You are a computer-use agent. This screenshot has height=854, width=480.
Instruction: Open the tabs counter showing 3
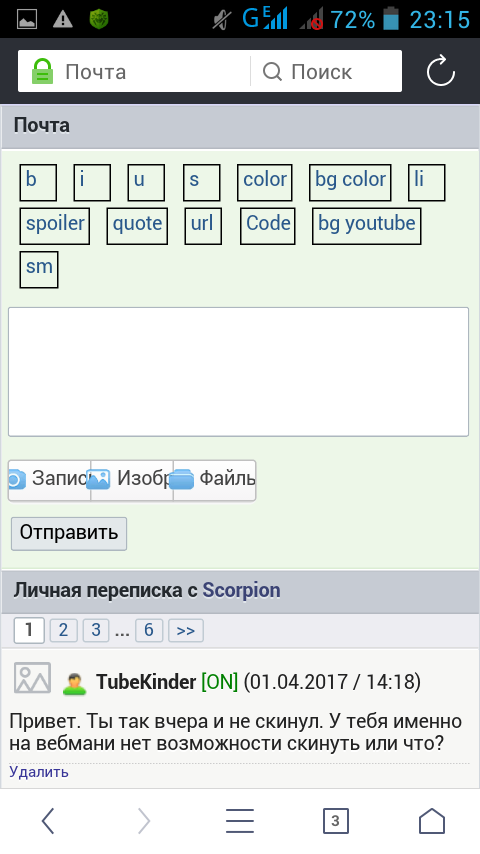click(x=336, y=821)
